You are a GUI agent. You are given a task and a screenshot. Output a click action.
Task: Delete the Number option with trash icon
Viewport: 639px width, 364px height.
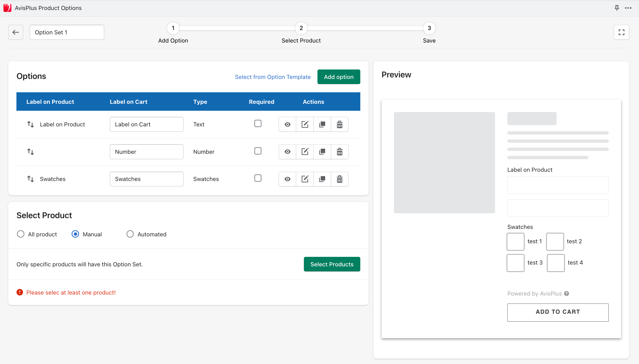(340, 151)
